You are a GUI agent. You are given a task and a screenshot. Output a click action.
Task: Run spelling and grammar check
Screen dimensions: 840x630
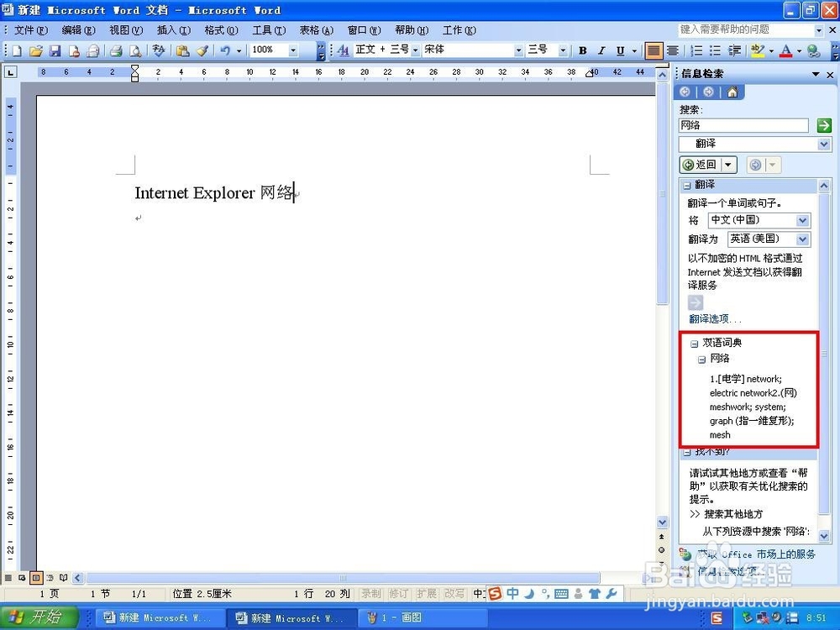coord(158,51)
